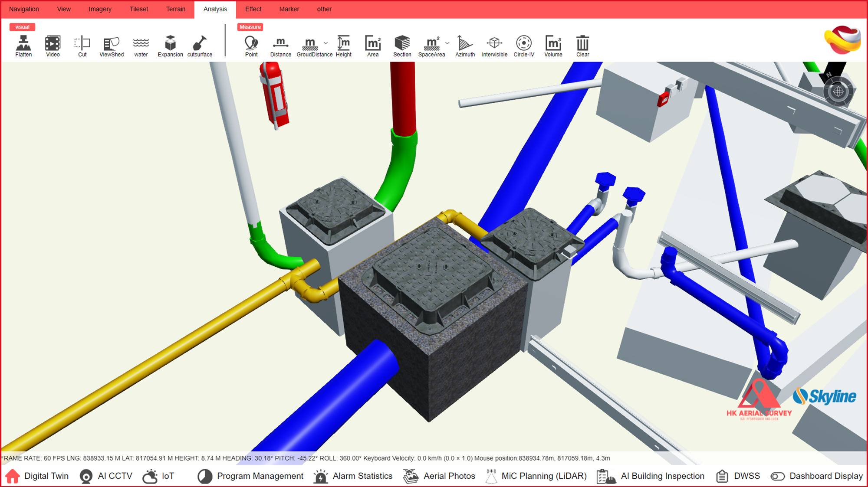Viewport: 868px width, 487px height.
Task: Open the Effect tab
Action: [x=253, y=9]
